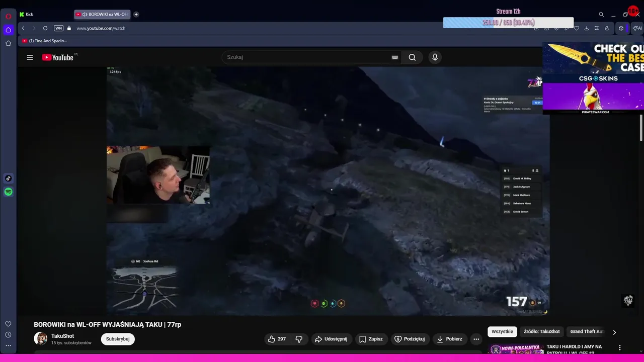Image resolution: width=644 pixels, height=362 pixels.
Task: Click the toolbar heart pinboards icon
Action: click(577, 28)
